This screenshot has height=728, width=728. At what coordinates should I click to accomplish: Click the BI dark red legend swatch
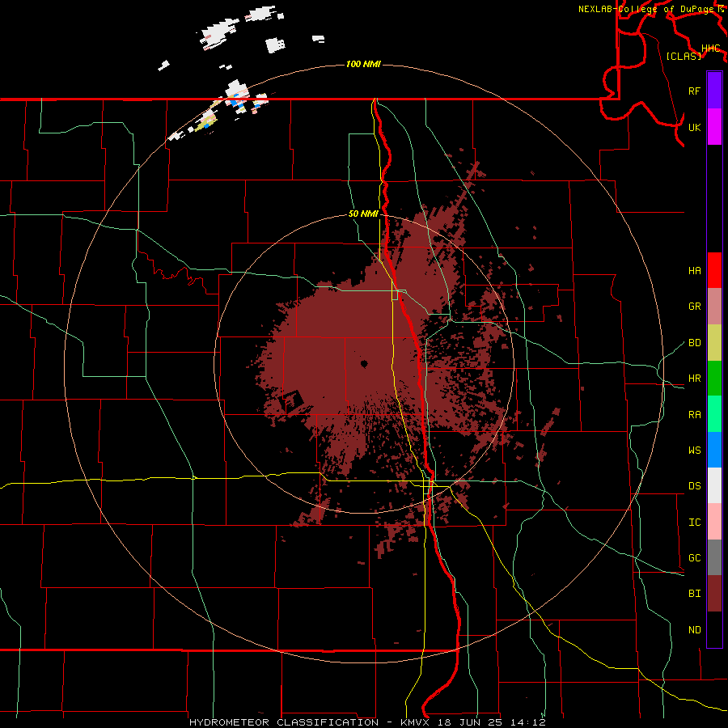click(714, 594)
